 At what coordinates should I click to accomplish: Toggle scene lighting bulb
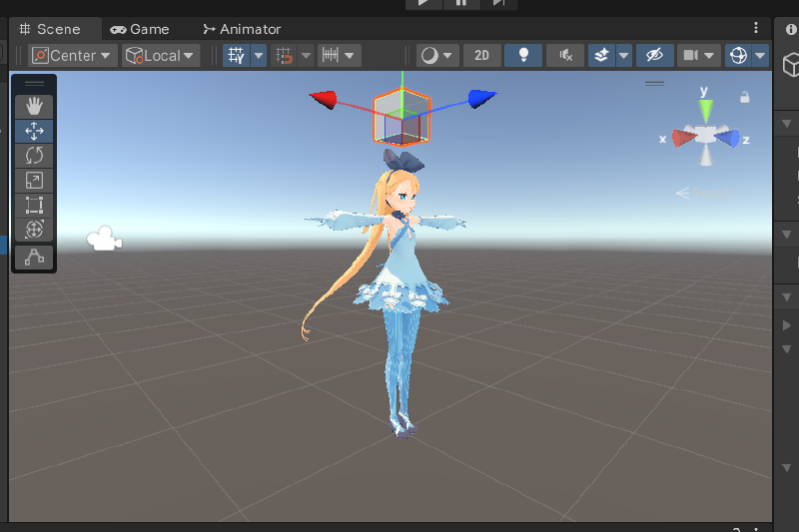click(x=523, y=56)
